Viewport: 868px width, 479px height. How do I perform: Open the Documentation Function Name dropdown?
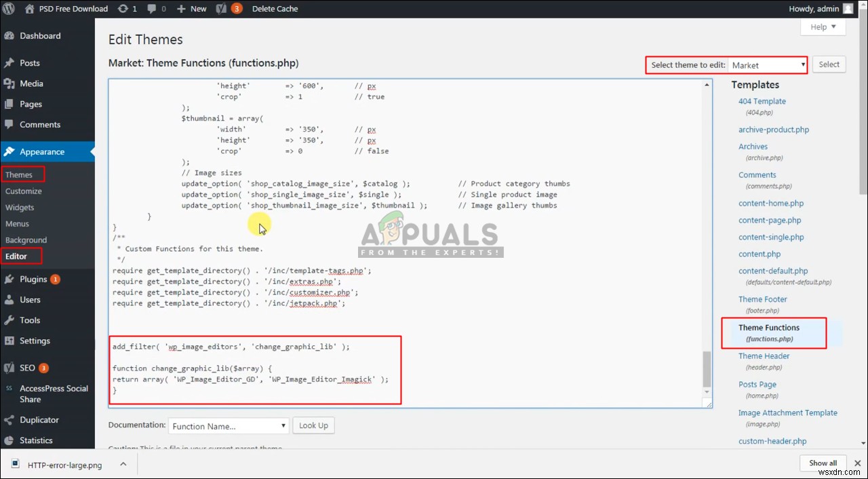[228, 425]
